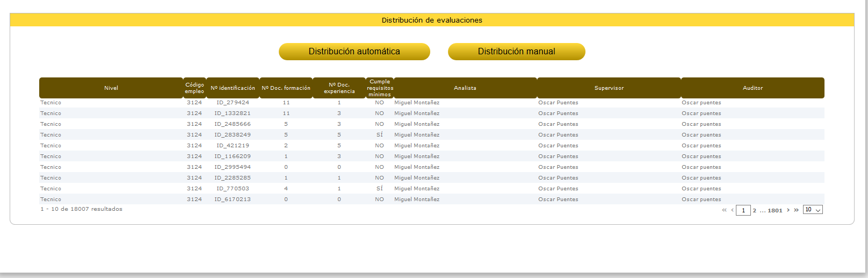Click the Distribución manual button
This screenshot has width=868, height=278.
point(516,52)
